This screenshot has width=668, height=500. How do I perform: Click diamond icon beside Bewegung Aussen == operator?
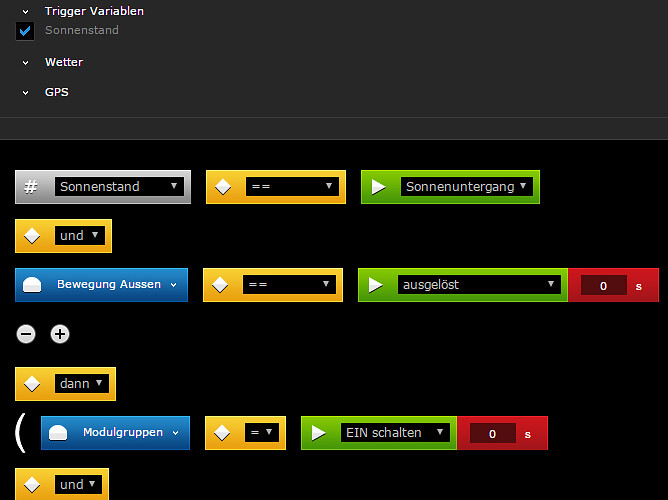(x=220, y=285)
